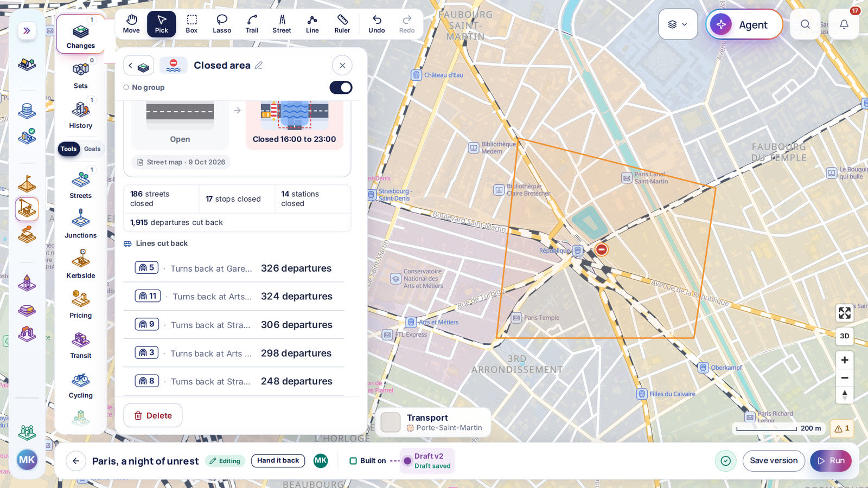The height and width of the screenshot is (488, 868).
Task: Open the Sets panel
Action: tap(81, 75)
